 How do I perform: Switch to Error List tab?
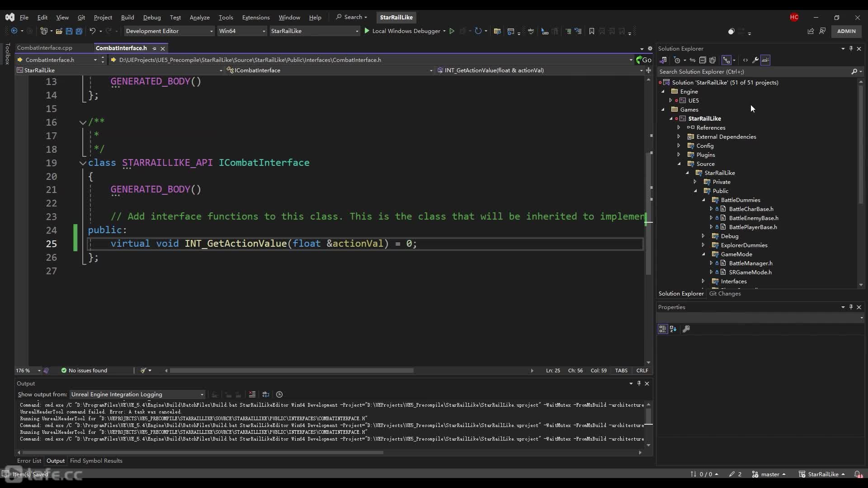point(29,461)
